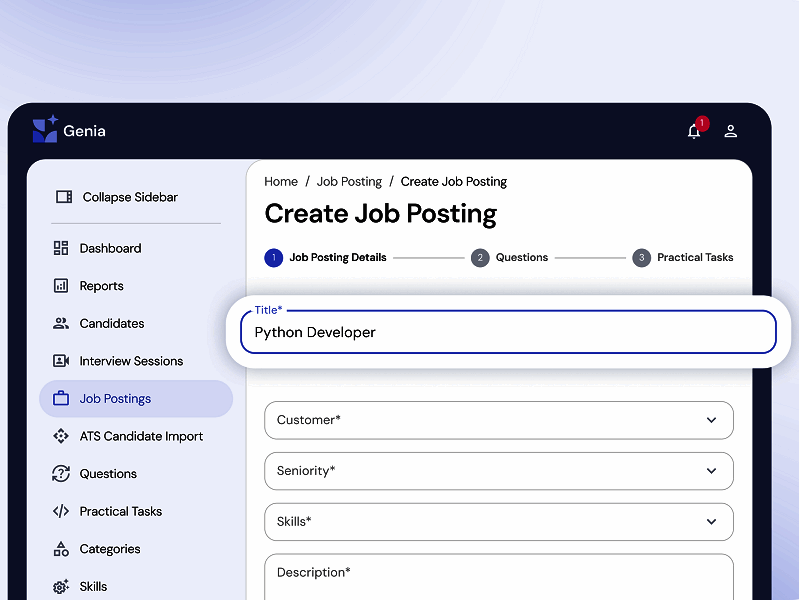Open Interview Sessions calendar icon

point(61,361)
